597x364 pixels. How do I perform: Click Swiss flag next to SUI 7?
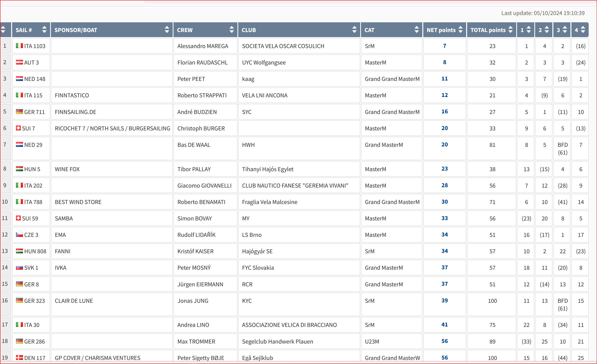(x=18, y=128)
